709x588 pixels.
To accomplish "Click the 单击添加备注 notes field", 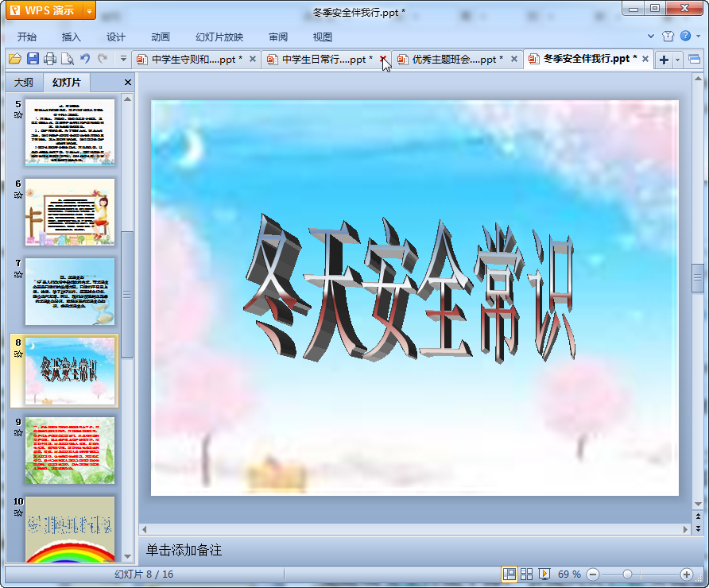I will click(x=415, y=550).
